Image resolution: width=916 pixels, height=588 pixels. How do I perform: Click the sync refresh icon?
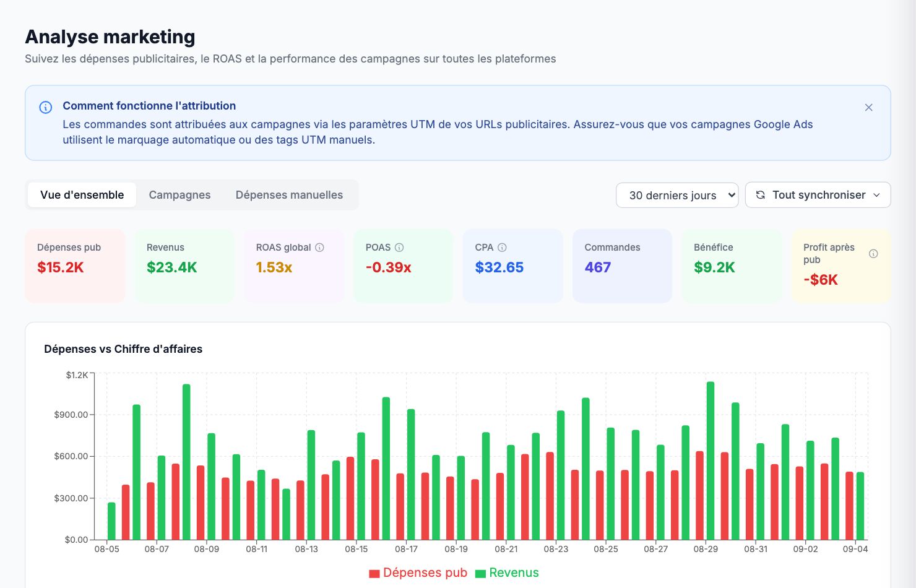pos(761,195)
